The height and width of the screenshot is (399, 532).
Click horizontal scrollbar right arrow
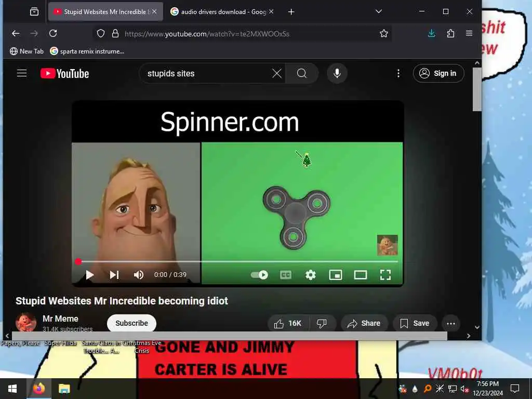469,336
